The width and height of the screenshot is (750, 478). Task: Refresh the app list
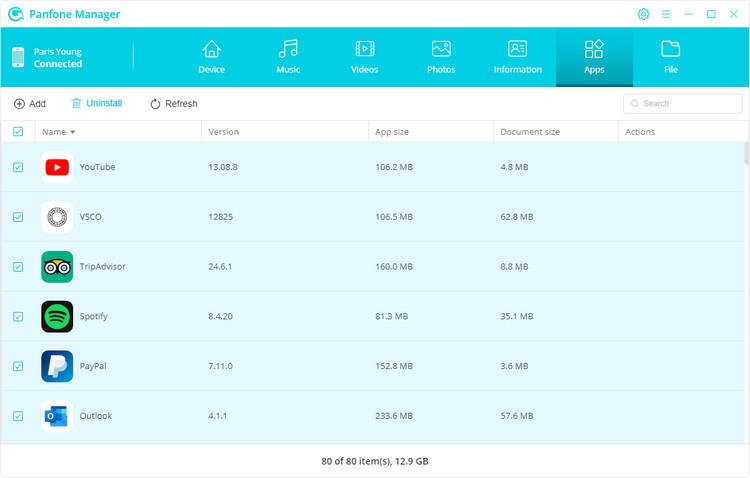click(174, 103)
